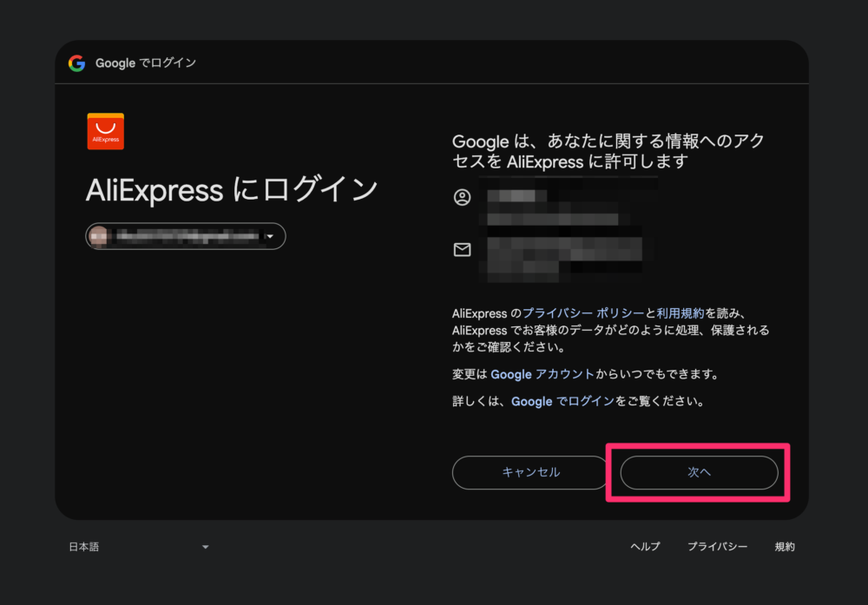Image resolution: width=868 pixels, height=605 pixels.
Task: Click the orange AliExpress shopping bag logo
Action: [105, 131]
